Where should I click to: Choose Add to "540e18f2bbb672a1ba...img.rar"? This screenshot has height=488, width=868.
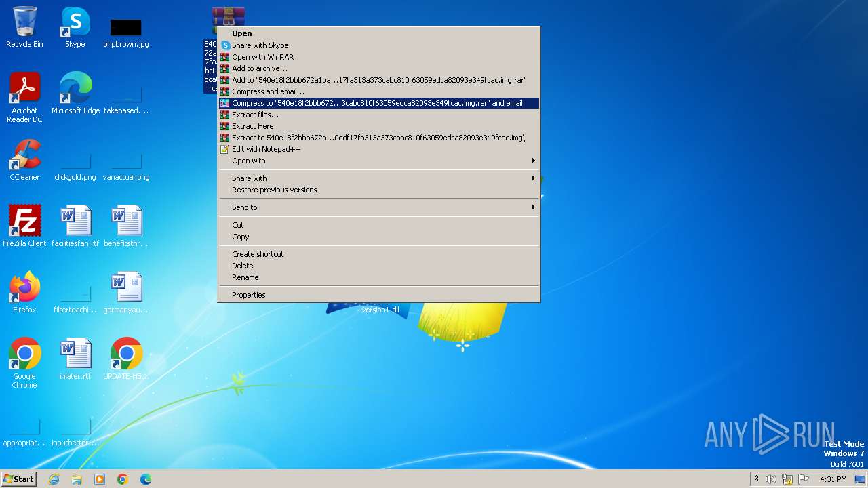pyautogui.click(x=378, y=80)
